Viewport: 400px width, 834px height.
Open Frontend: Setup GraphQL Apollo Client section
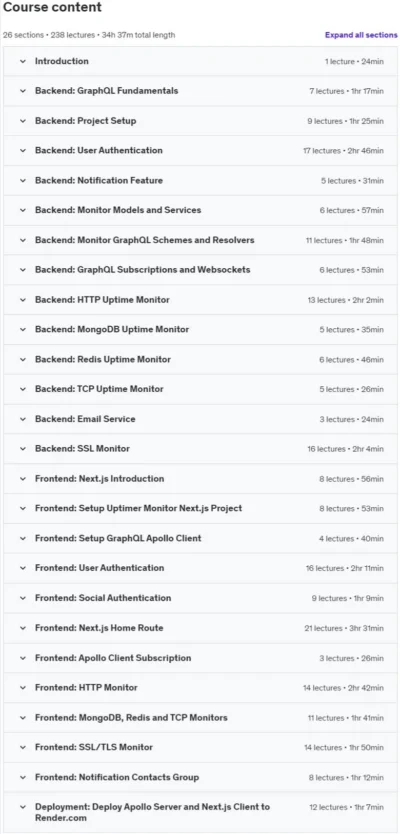click(201, 538)
